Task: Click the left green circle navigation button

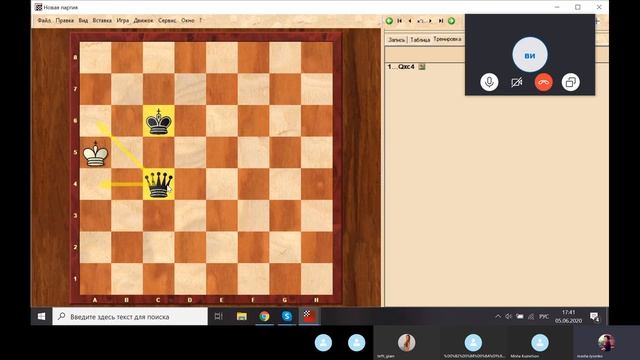Action: tap(389, 21)
